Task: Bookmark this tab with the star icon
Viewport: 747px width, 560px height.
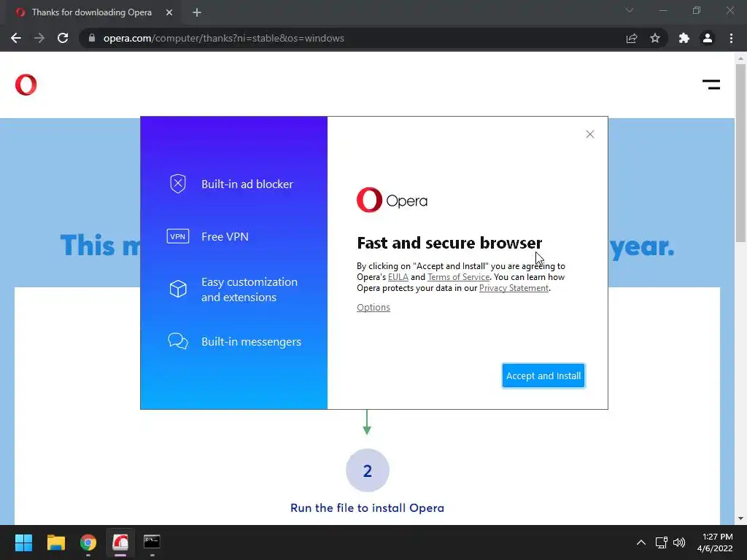Action: [655, 38]
